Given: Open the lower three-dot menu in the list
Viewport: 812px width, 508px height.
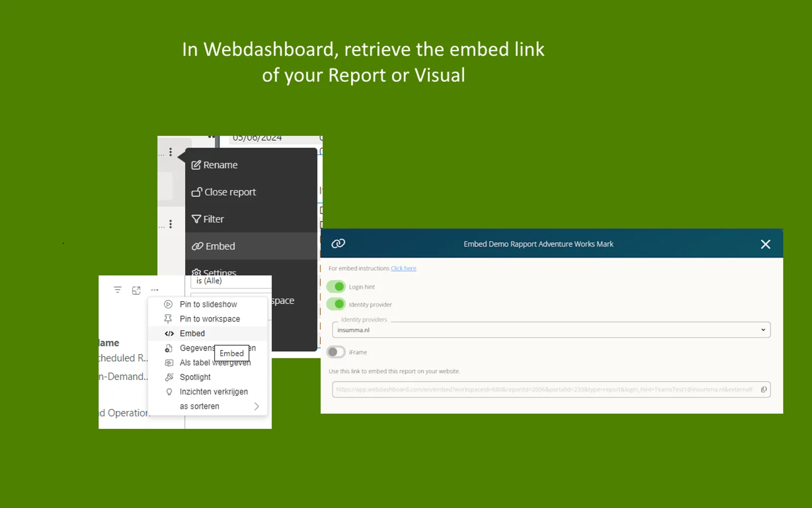Looking at the screenshot, I should [x=171, y=224].
